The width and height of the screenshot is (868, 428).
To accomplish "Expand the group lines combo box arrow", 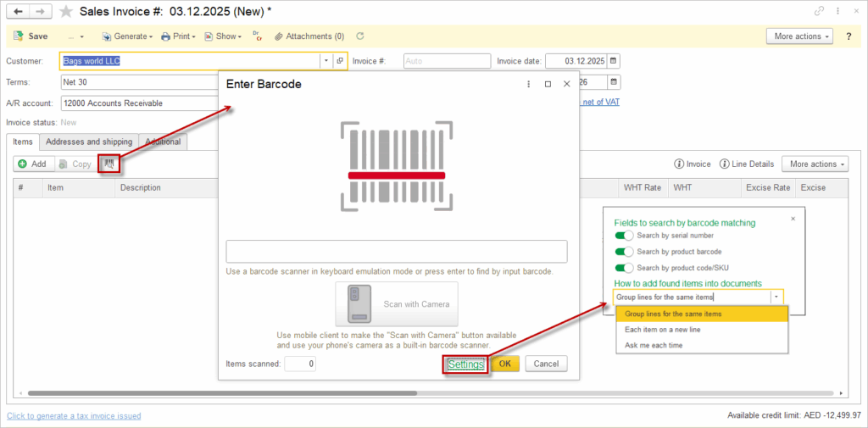I will click(776, 297).
